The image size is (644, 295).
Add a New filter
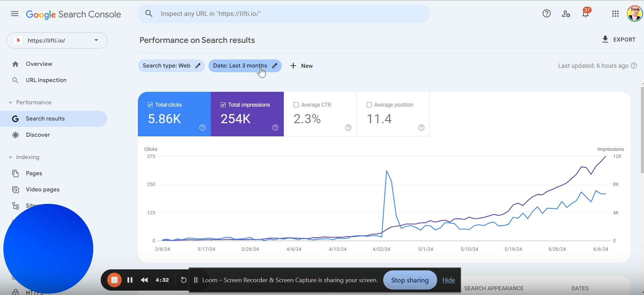tap(301, 66)
